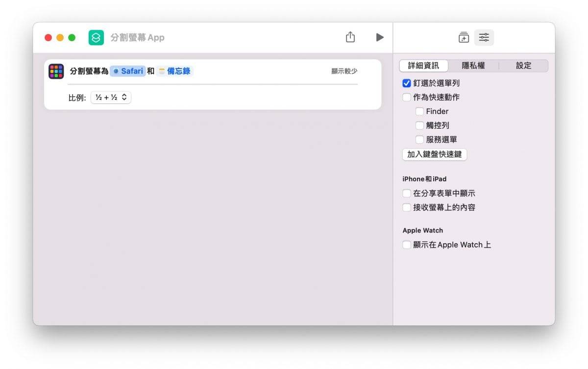Open the share menu icon
The image size is (588, 369).
pos(350,37)
